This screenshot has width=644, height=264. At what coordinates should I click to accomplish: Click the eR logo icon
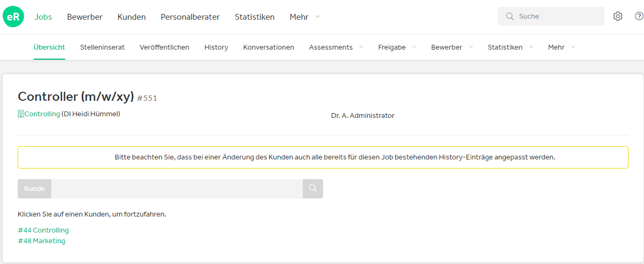point(13,17)
